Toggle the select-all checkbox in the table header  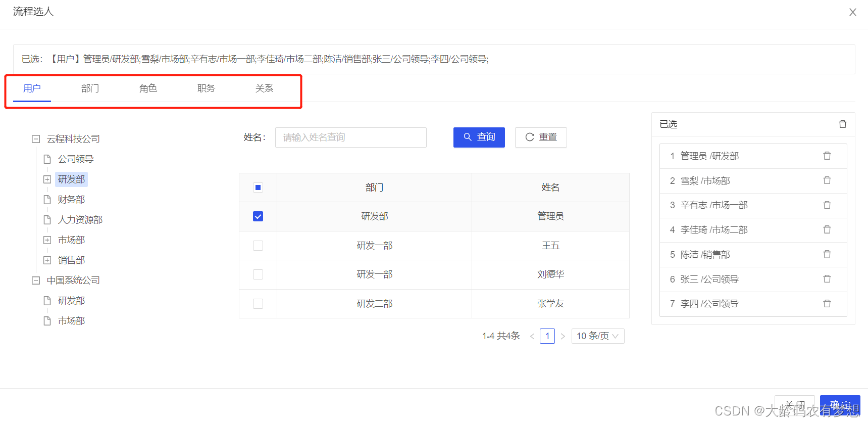pyautogui.click(x=258, y=187)
